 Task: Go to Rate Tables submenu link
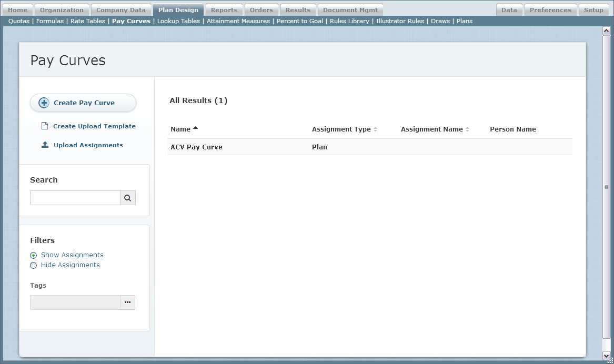coord(87,21)
